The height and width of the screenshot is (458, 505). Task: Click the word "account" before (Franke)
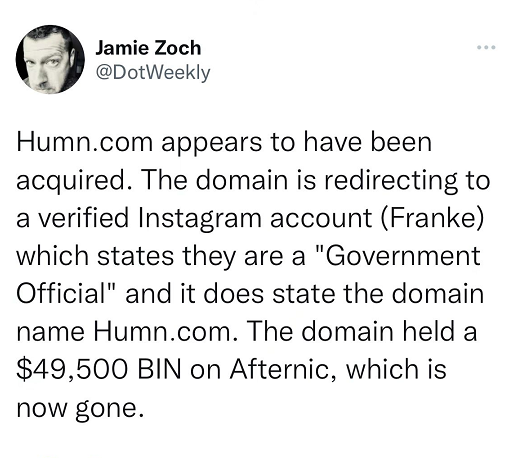(321, 219)
